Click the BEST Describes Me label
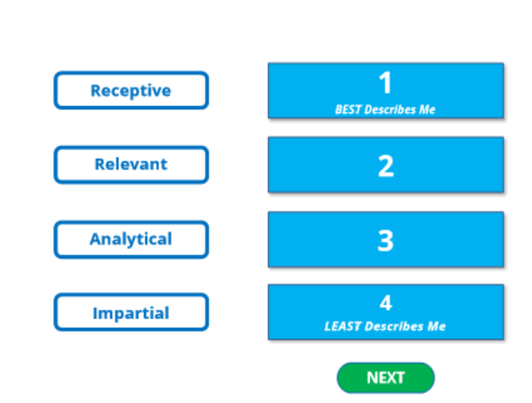Image resolution: width=532 pixels, height=403 pixels. pyautogui.click(x=385, y=110)
